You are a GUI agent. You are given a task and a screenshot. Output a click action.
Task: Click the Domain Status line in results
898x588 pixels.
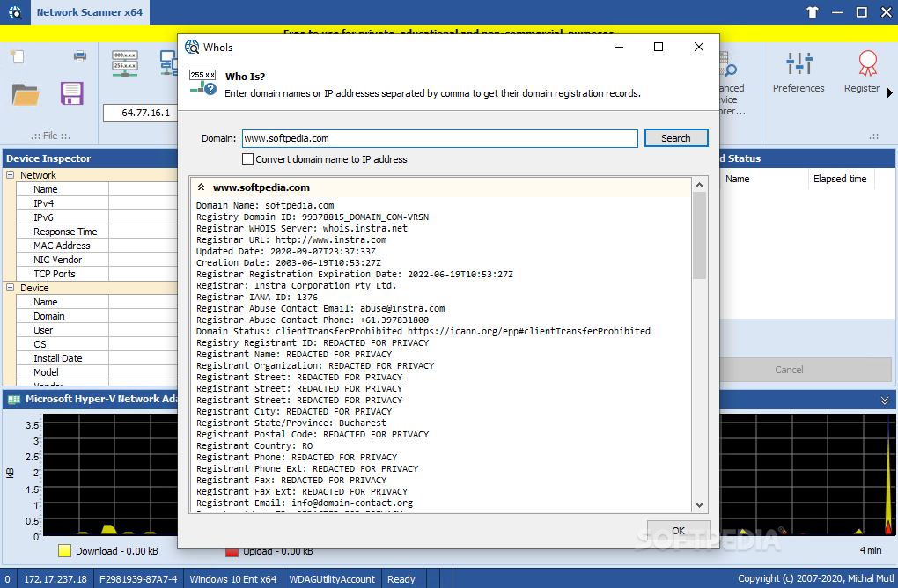(423, 332)
